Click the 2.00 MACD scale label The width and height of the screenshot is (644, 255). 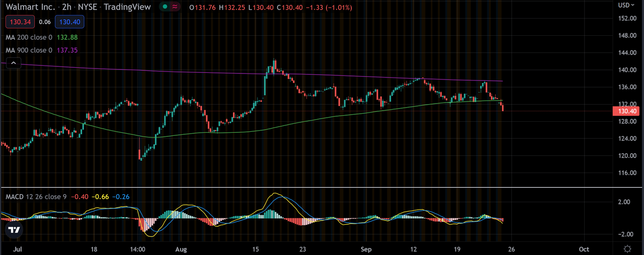point(625,202)
